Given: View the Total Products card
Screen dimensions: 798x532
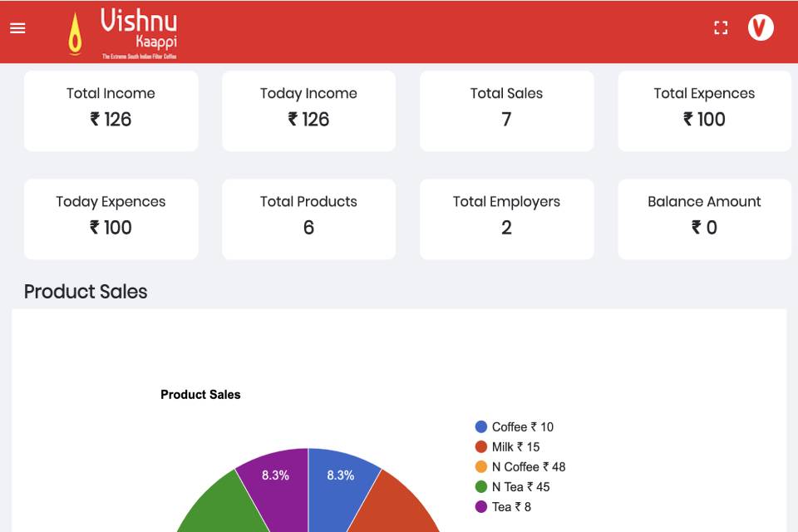Looking at the screenshot, I should (308, 219).
